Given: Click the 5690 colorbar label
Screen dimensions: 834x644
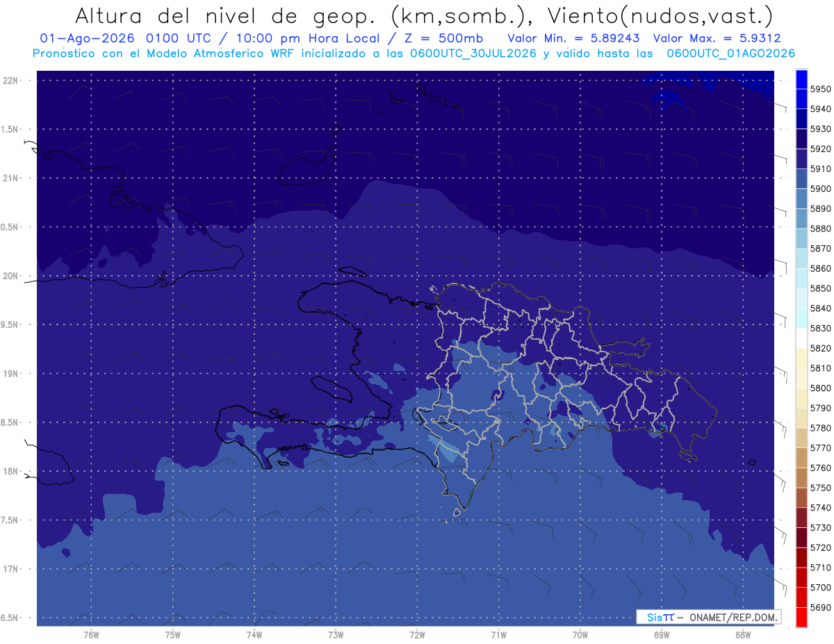Looking at the screenshot, I should 821,607.
